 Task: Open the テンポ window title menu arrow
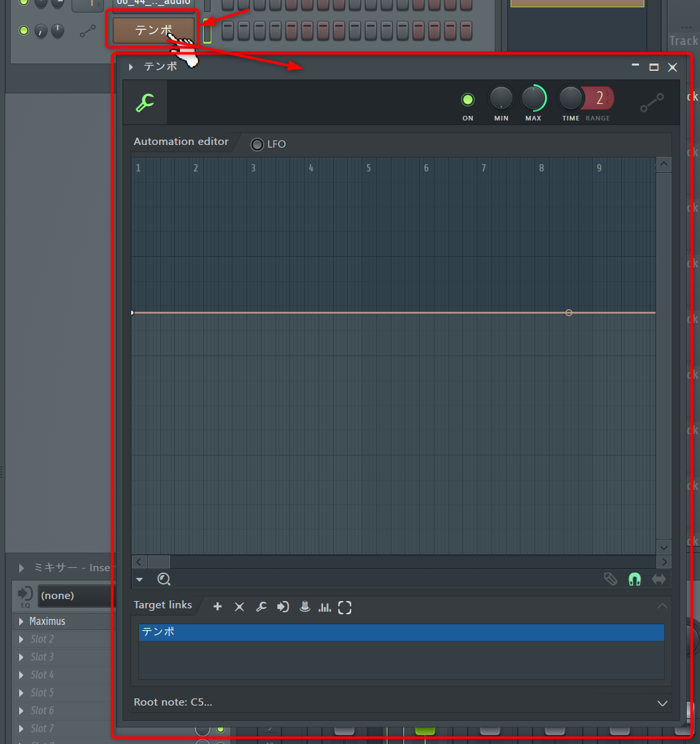pos(130,67)
